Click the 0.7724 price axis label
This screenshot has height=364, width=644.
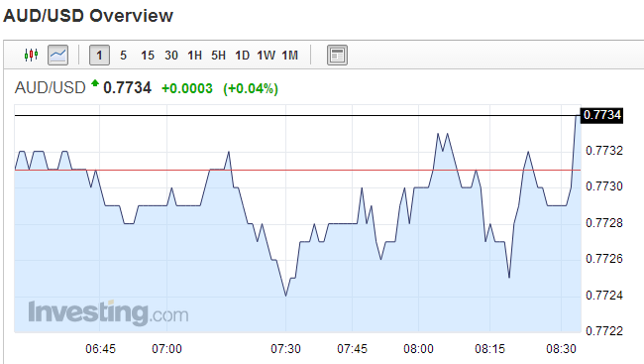pyautogui.click(x=603, y=296)
